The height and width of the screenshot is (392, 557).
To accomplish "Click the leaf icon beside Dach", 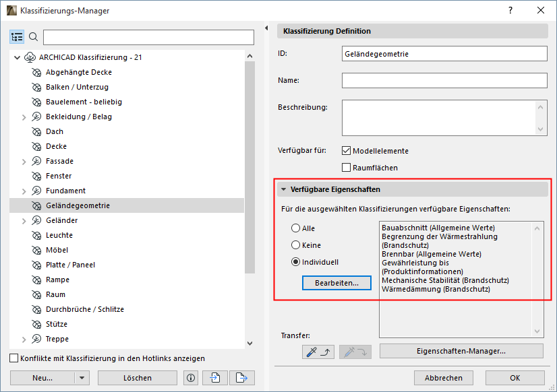I will pyautogui.click(x=36, y=131).
